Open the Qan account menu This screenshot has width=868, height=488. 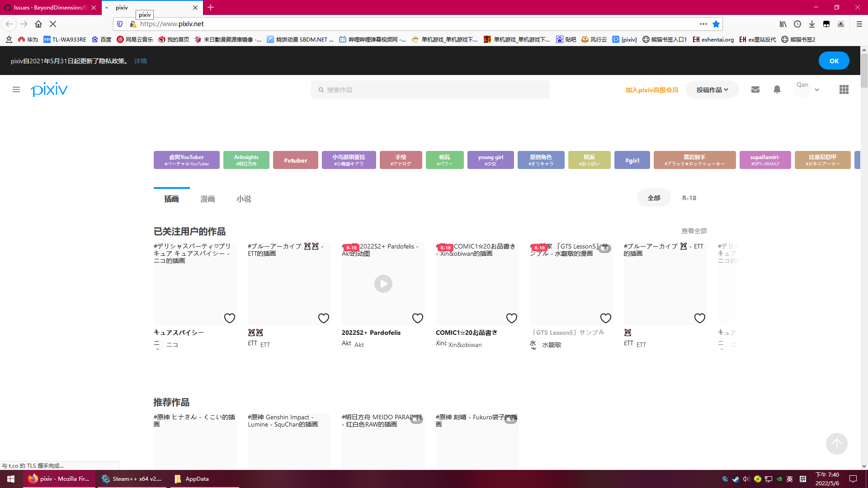(x=807, y=89)
